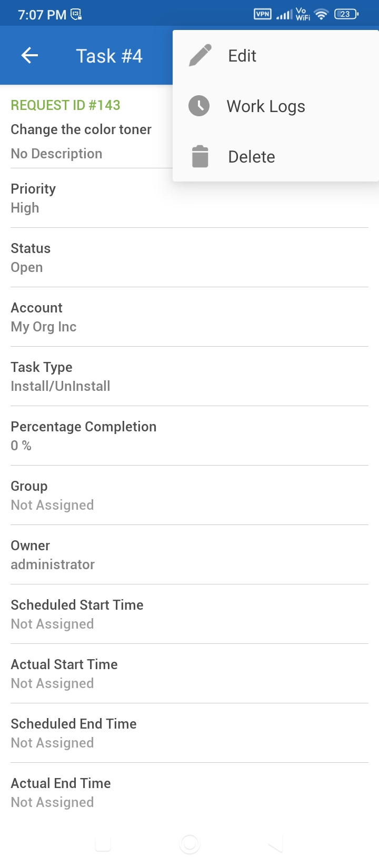Tap the Scheduled Start Time row
Image resolution: width=379 pixels, height=868 pixels.
(x=189, y=614)
